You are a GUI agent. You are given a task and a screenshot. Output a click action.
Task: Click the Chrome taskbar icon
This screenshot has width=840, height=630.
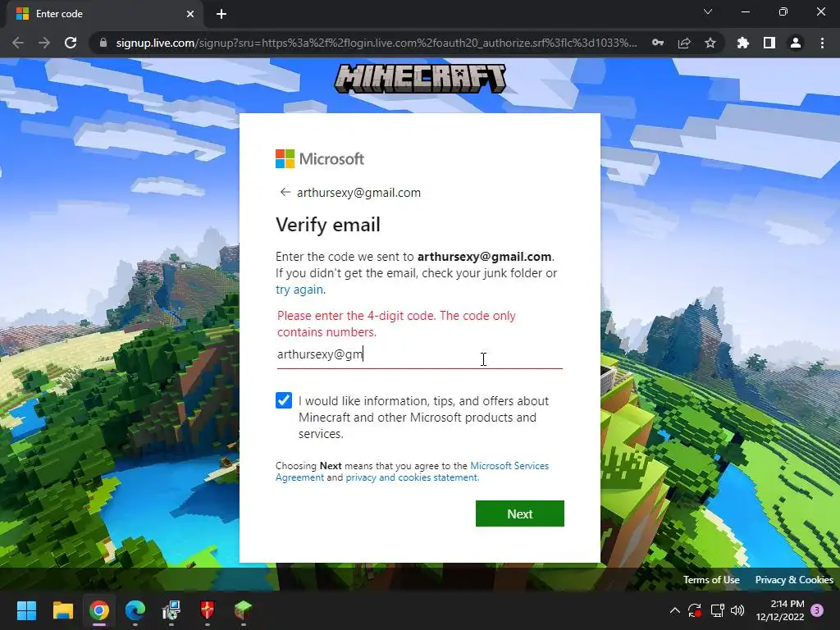99,610
